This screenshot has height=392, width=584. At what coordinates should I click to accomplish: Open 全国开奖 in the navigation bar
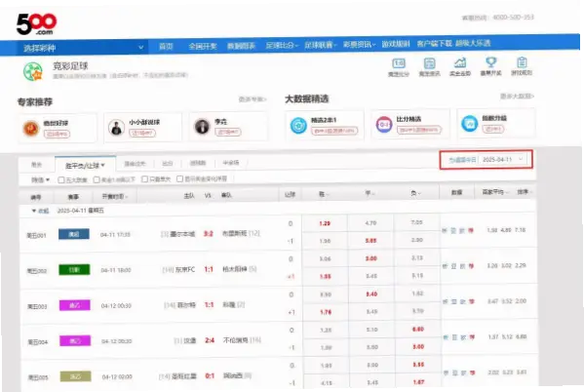coord(203,46)
